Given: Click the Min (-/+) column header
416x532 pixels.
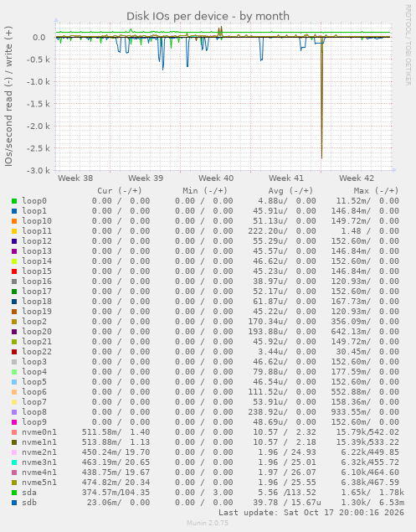Looking at the screenshot, I should (205, 191).
